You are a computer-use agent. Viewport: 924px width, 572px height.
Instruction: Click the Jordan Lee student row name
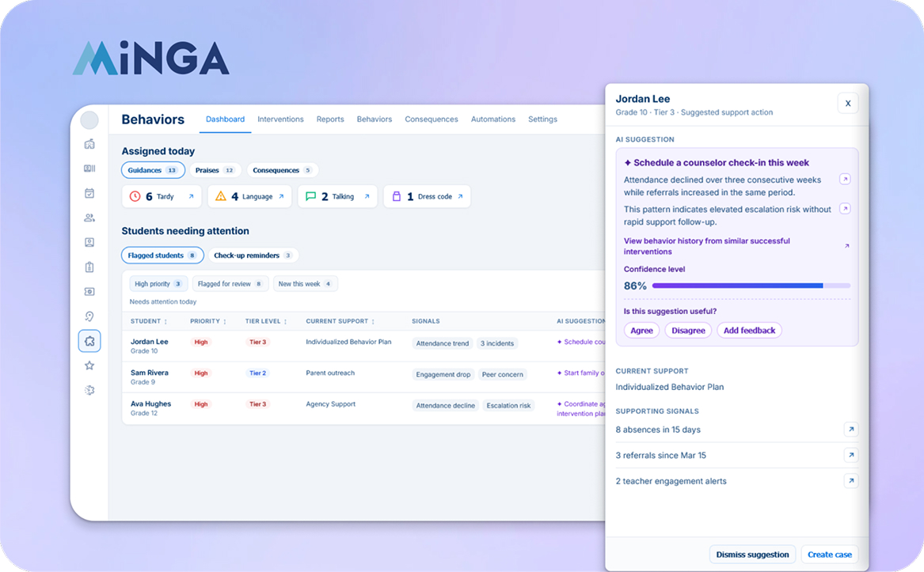tap(149, 342)
